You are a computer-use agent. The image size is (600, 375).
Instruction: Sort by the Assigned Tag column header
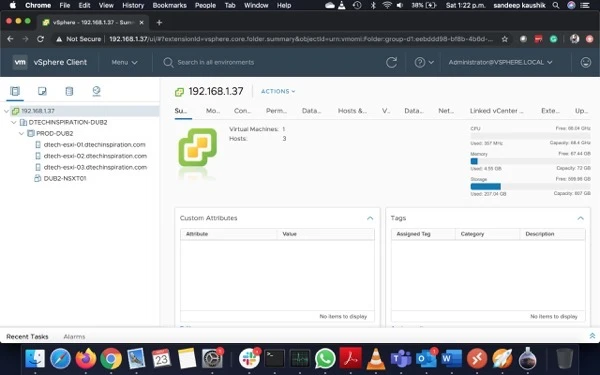[423, 234]
